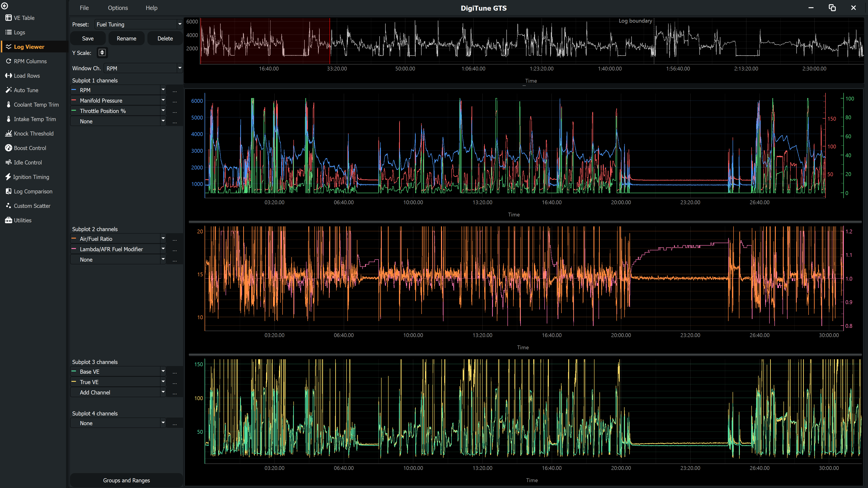Click the Auto Tune magic wand icon

click(x=8, y=90)
